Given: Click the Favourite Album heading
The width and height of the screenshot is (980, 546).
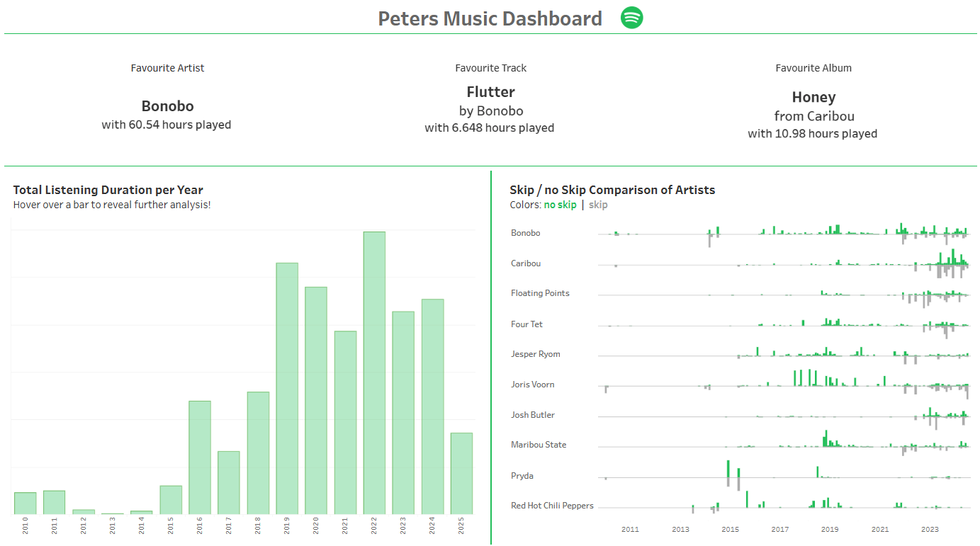Looking at the screenshot, I should [813, 68].
